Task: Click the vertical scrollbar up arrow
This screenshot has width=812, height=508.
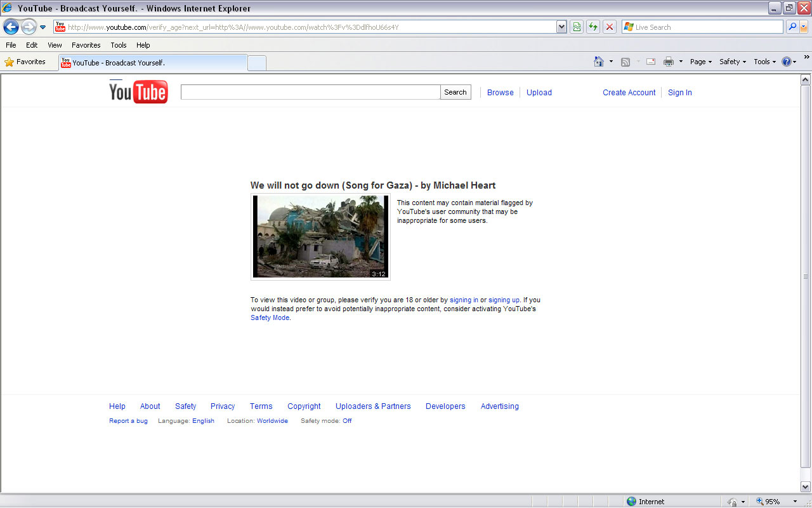Action: coord(806,80)
